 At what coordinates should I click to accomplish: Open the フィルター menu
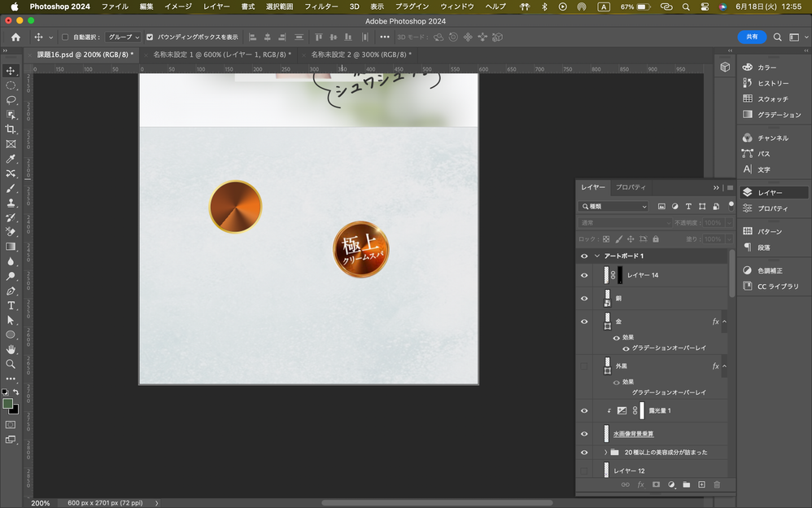click(321, 7)
